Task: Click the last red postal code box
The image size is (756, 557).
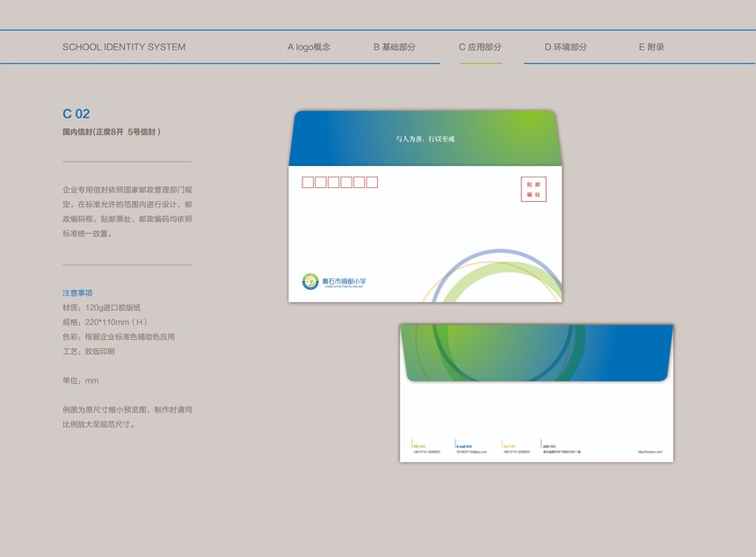Action: 372,183
